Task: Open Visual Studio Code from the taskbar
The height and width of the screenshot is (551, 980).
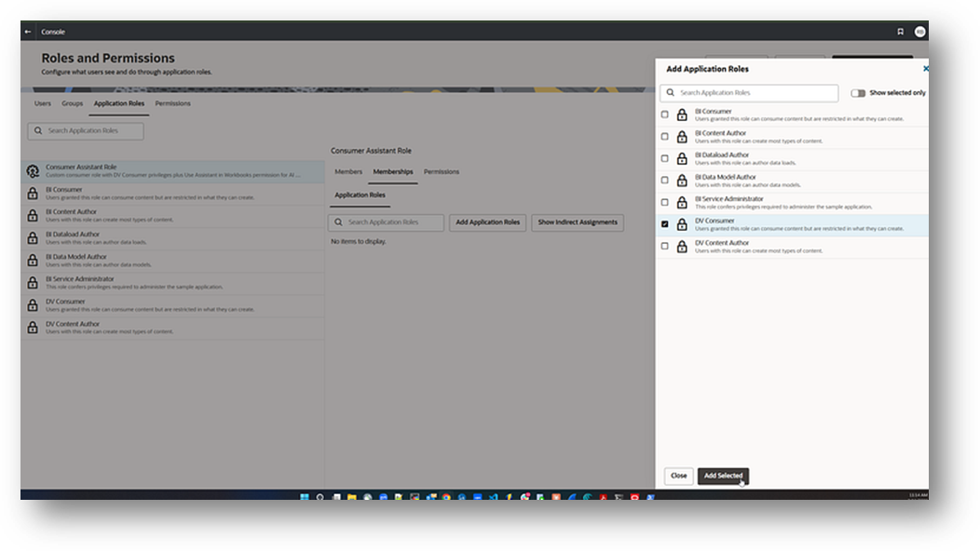Action: (493, 497)
